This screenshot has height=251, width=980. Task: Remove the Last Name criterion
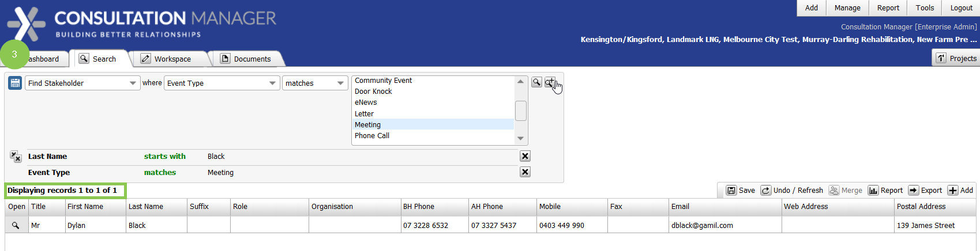click(525, 156)
